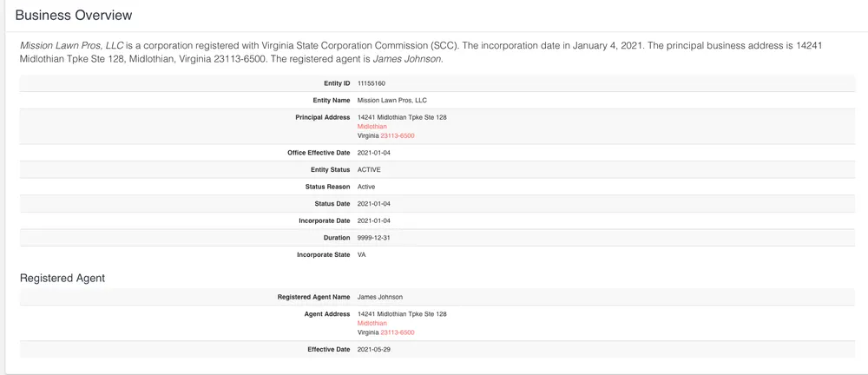Screen dimensions: 868x375
Task: Click the Incorporate State value VA
Action: tap(361, 255)
